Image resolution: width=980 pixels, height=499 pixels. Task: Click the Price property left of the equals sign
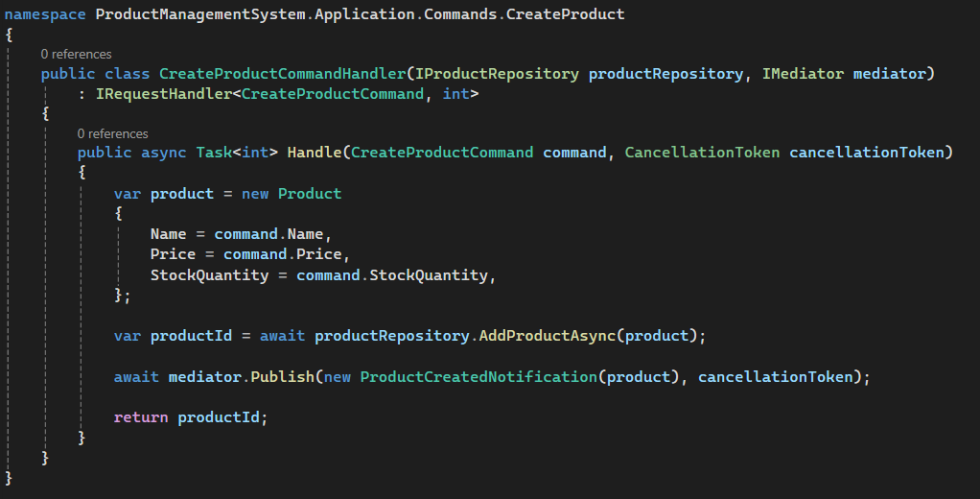173,254
